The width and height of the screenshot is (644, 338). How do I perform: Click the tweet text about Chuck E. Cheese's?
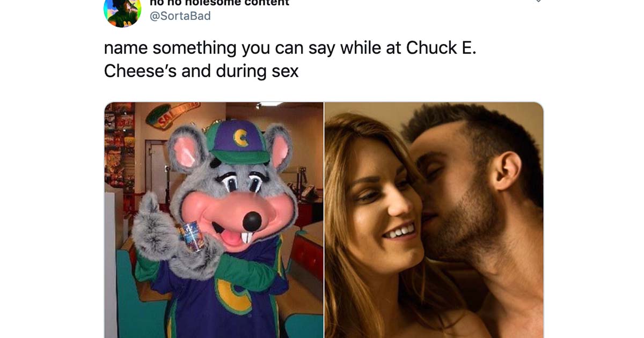[290, 59]
